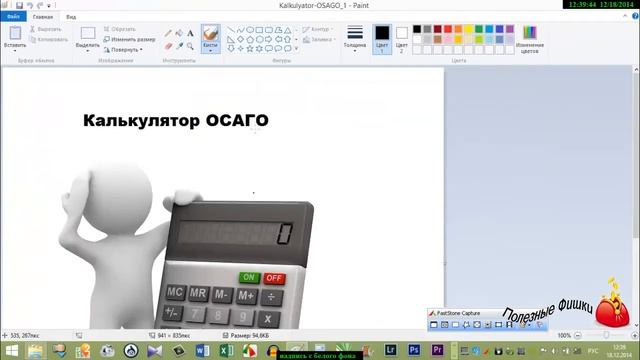Choose the curve shape
This screenshot has height=360, width=640.
coord(240,30)
